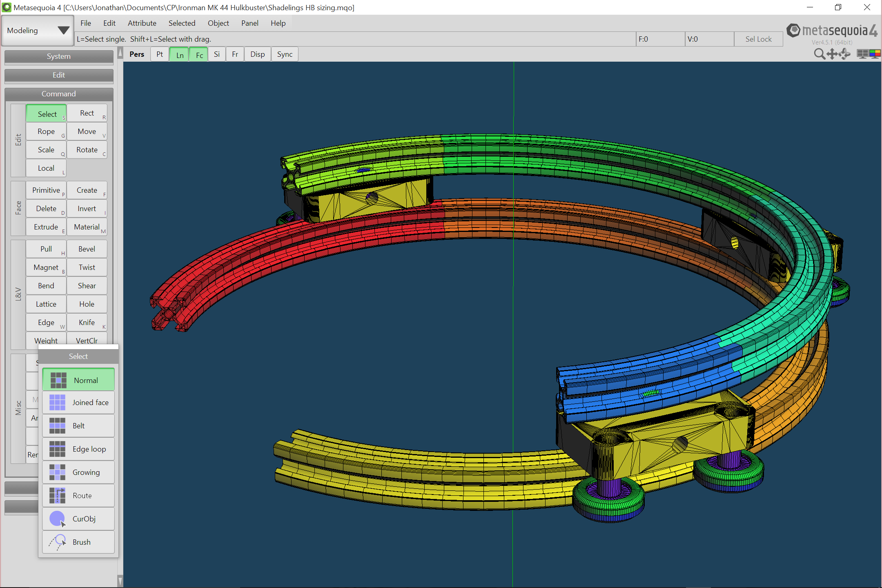The width and height of the screenshot is (882, 588).
Task: Choose Growing selection mode
Action: point(78,472)
